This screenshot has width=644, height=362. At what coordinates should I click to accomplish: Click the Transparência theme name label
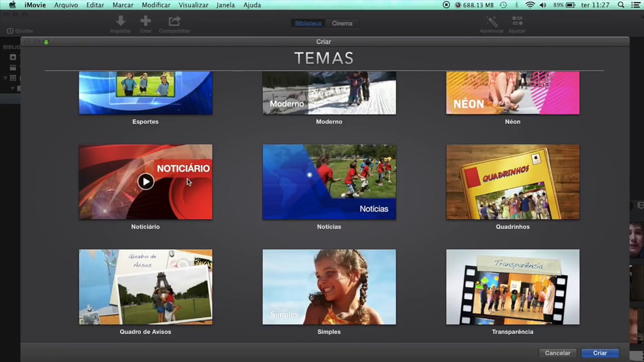(513, 332)
